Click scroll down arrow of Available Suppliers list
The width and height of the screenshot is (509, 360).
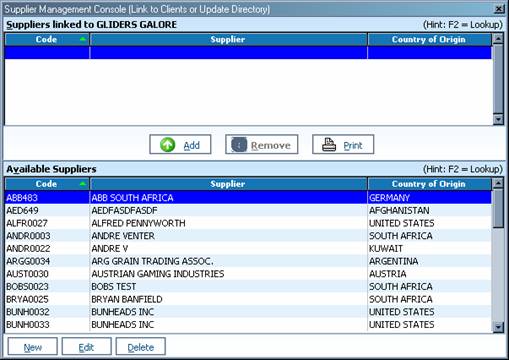[x=498, y=327]
